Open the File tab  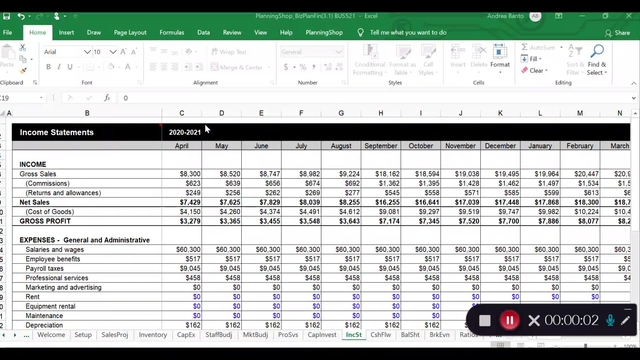[x=7, y=32]
